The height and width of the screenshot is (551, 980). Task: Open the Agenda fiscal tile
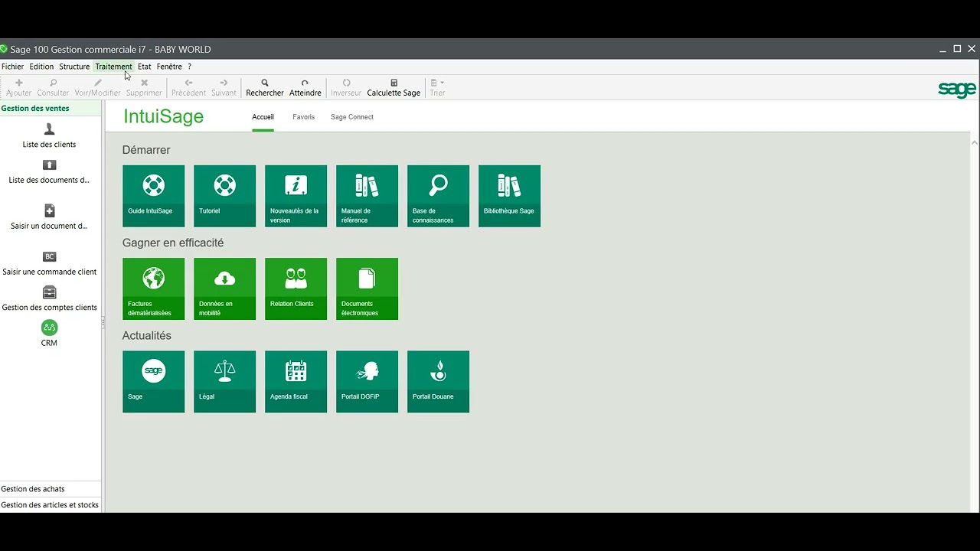(x=296, y=382)
